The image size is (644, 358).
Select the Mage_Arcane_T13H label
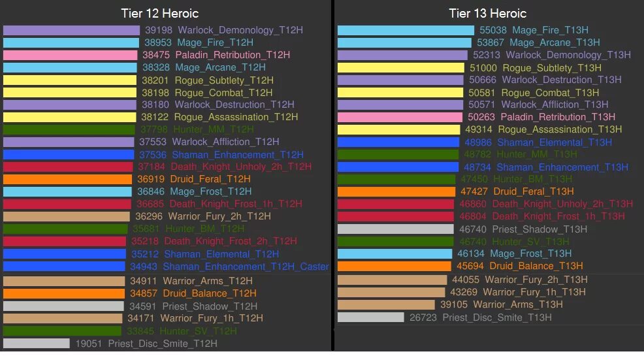click(555, 42)
